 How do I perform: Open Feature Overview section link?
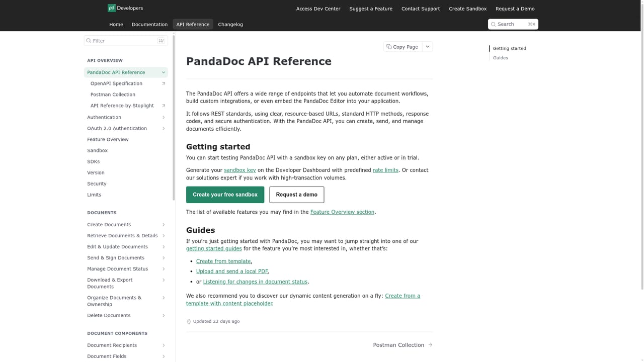coord(342,212)
